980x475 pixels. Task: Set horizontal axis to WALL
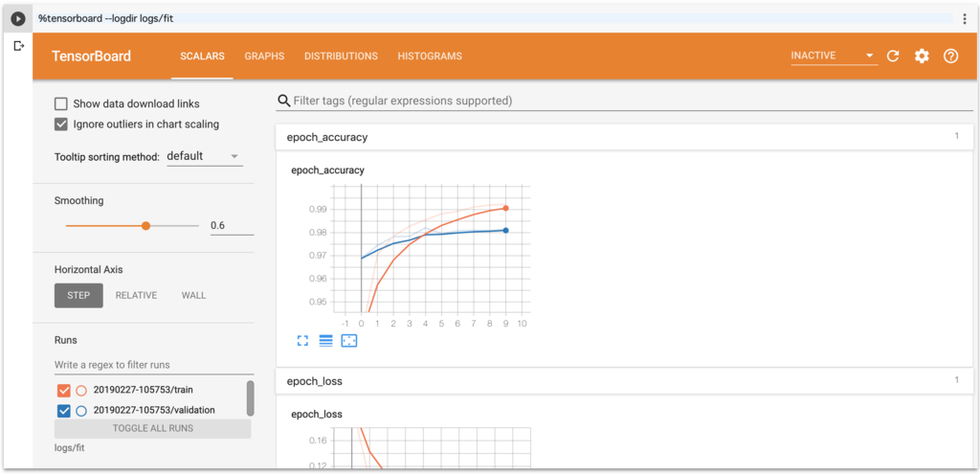(193, 296)
